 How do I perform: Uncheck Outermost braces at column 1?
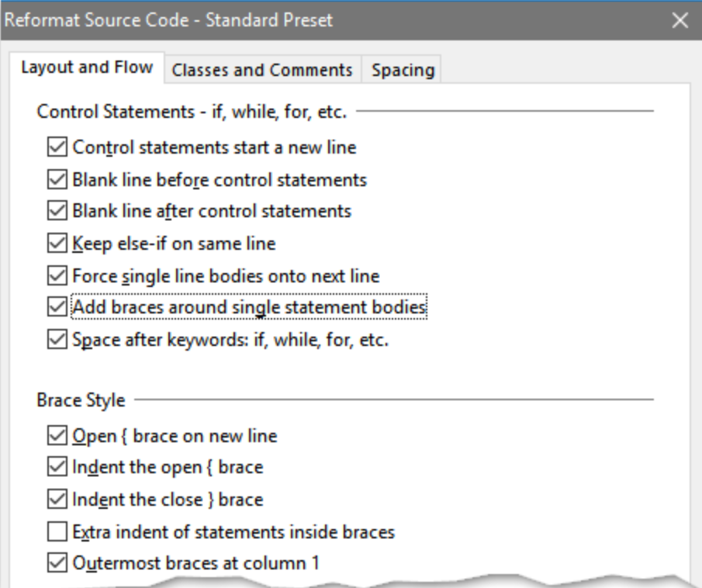(x=57, y=564)
